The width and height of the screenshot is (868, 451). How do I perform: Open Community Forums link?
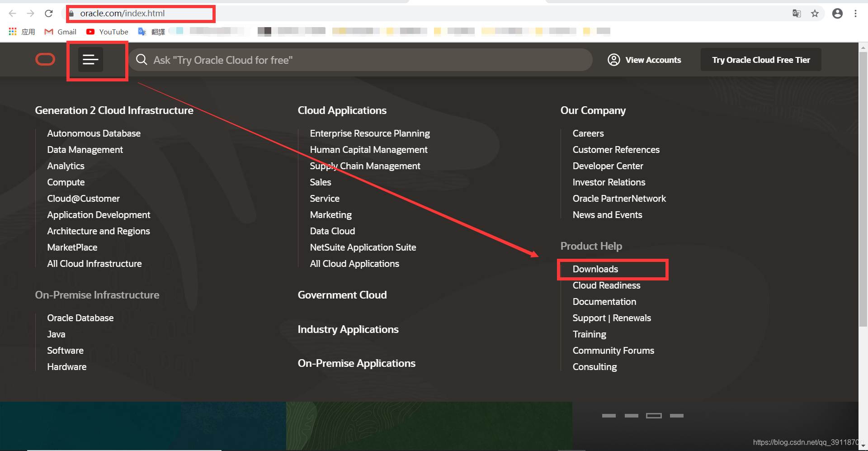(x=613, y=351)
